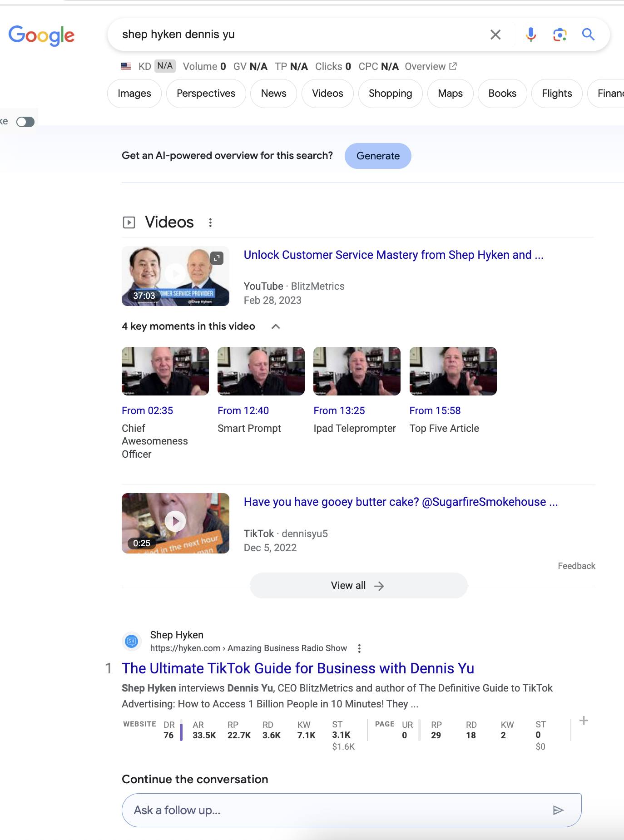Expand the video preview on first thumbnail

pyautogui.click(x=217, y=258)
